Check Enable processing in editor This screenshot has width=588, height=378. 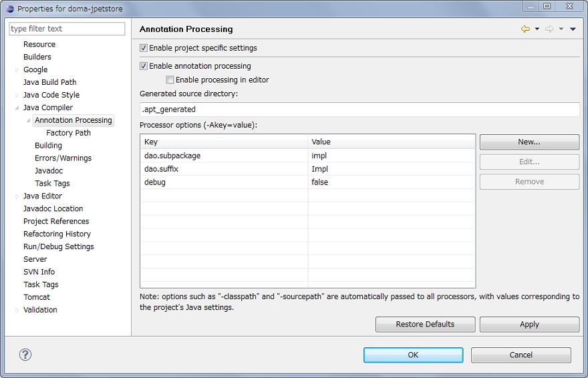click(170, 79)
